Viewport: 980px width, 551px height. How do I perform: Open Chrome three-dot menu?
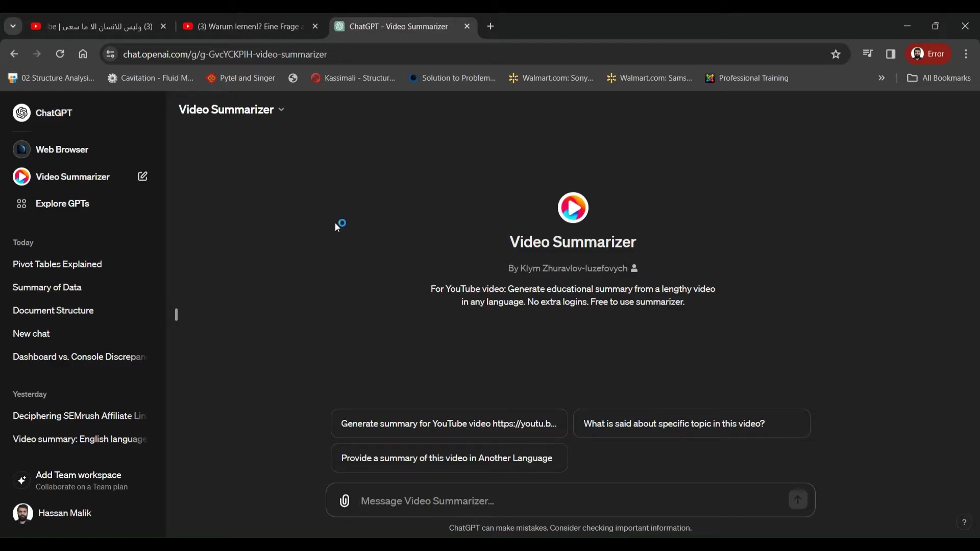click(966, 54)
